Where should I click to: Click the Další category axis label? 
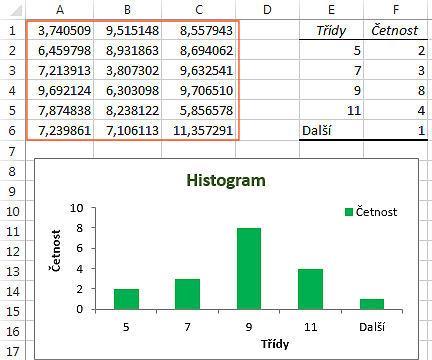tap(372, 327)
